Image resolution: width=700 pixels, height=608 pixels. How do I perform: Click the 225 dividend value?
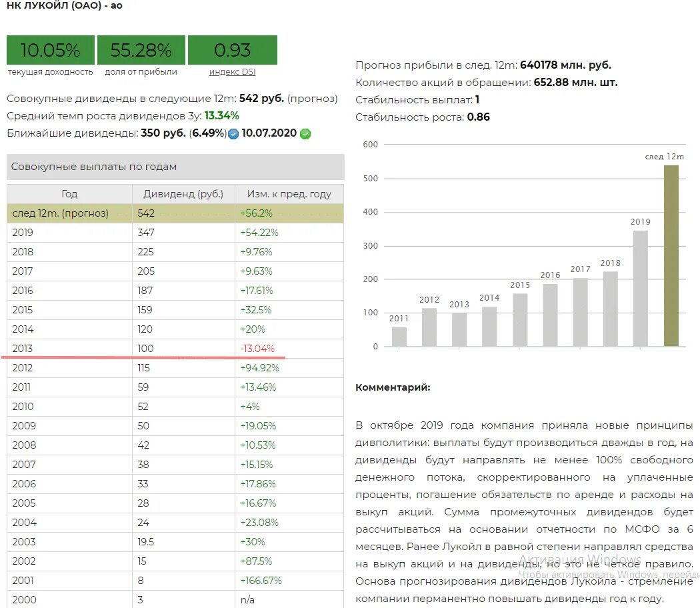click(145, 252)
